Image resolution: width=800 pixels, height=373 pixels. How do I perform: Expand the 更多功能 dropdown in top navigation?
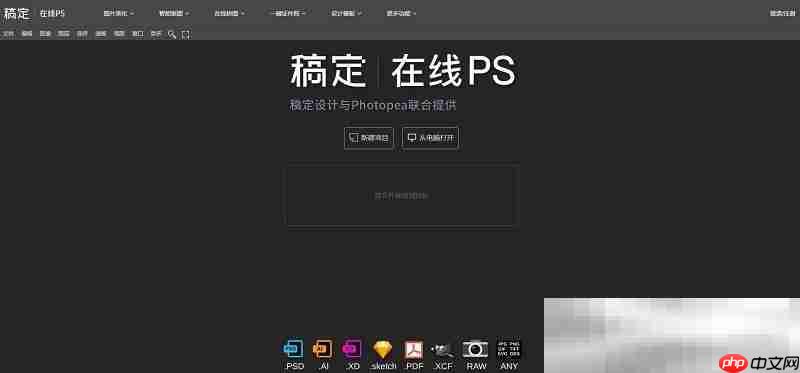tap(401, 14)
